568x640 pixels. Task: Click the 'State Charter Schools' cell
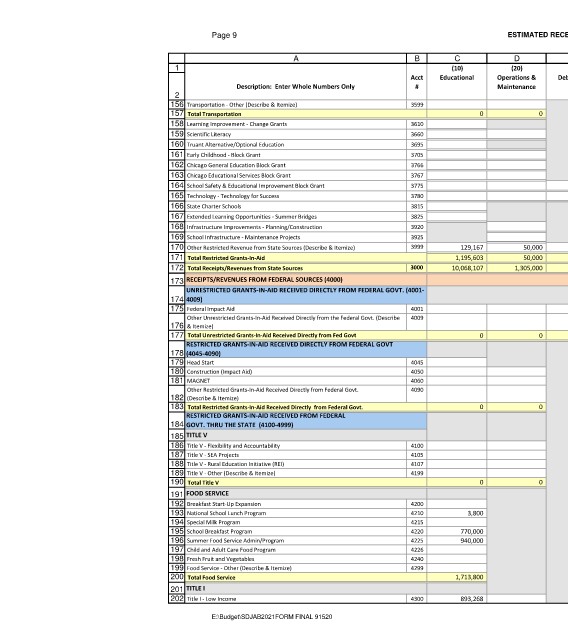pos(296,207)
